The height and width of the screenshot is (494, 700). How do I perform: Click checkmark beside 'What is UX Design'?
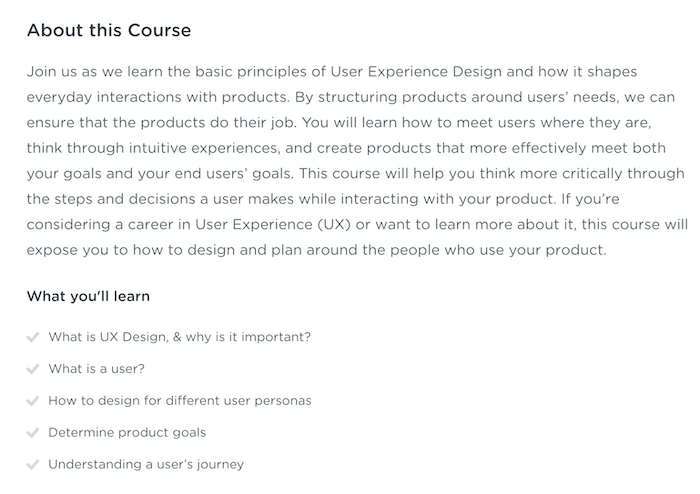coord(33,337)
